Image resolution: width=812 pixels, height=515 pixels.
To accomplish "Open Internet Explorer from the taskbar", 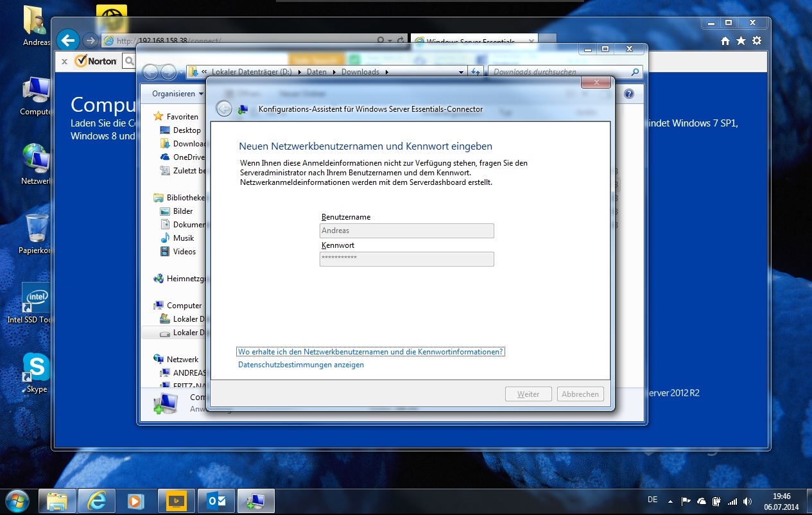I will click(x=97, y=500).
